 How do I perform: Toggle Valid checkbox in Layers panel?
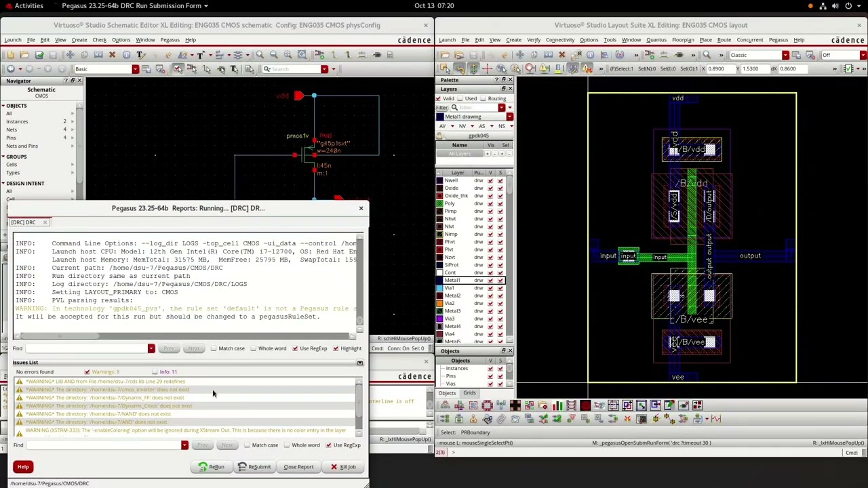(x=438, y=98)
